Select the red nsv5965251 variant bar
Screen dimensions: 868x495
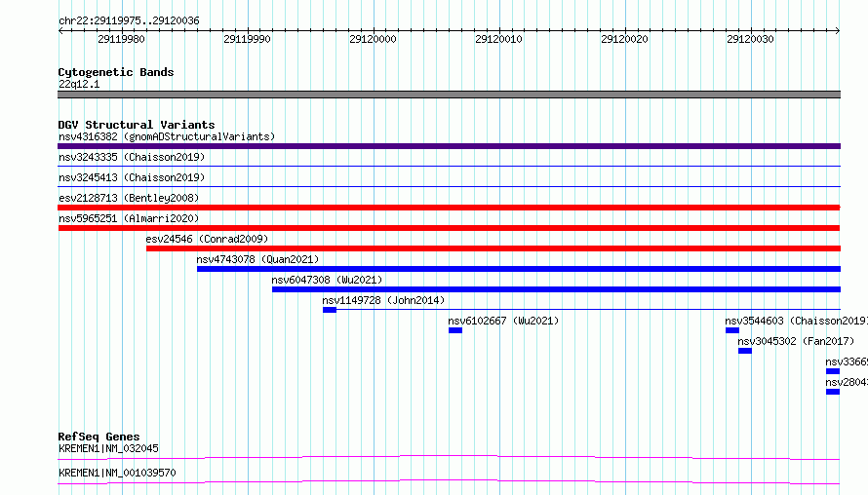(449, 228)
